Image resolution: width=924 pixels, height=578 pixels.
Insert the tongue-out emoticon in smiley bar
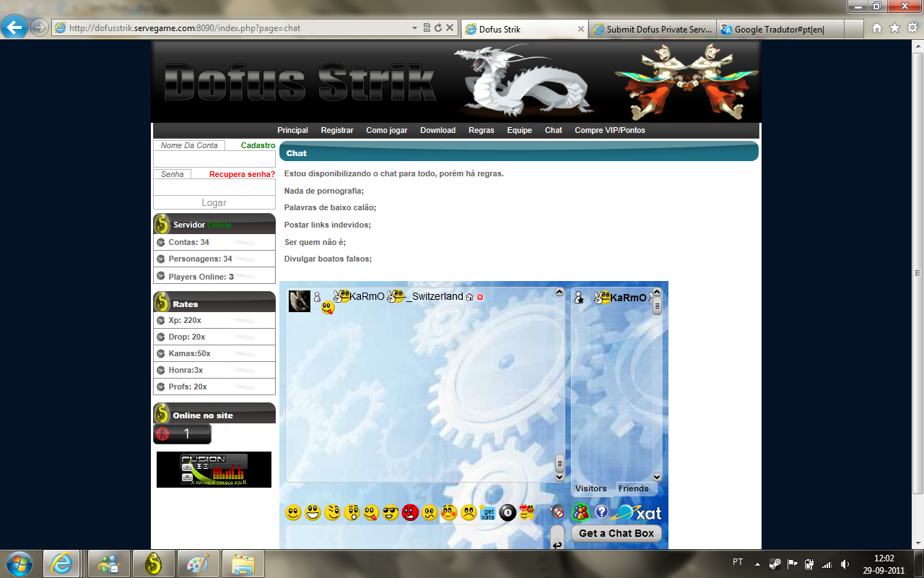tap(371, 513)
